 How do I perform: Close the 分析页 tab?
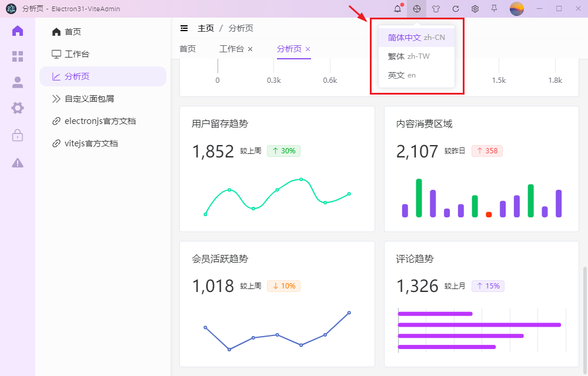click(x=308, y=49)
